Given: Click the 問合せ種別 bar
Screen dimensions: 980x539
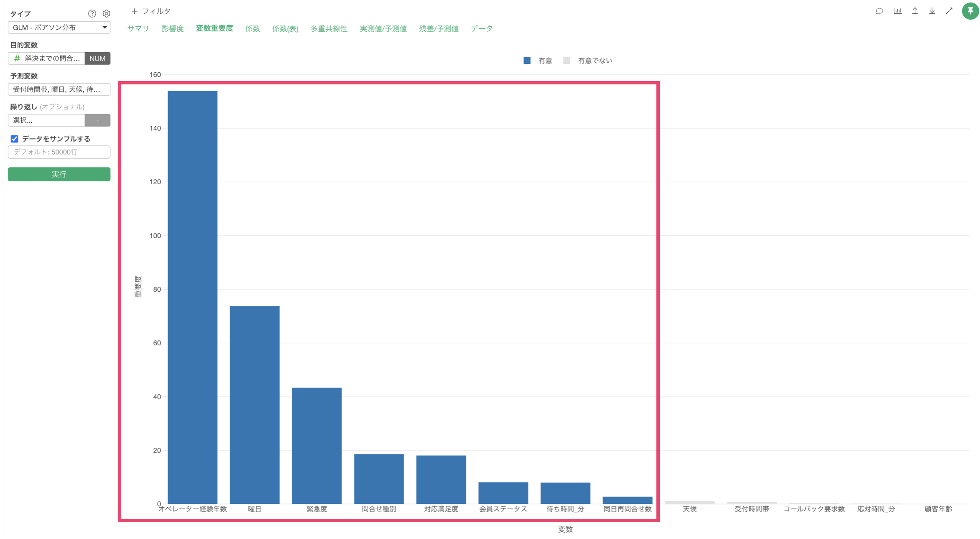Looking at the screenshot, I should point(379,479).
